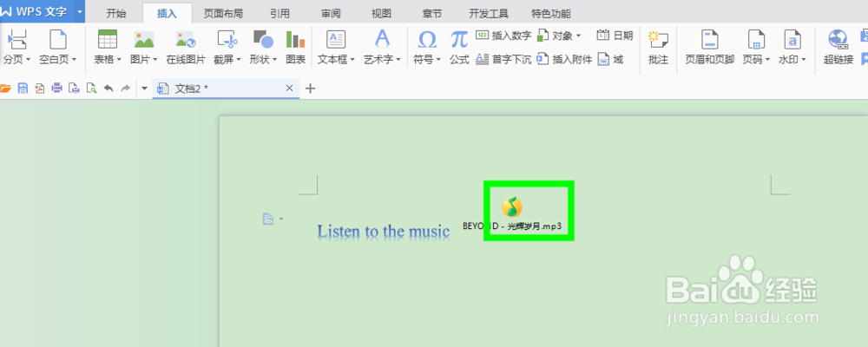
Task: Open the 开发工具 tab
Action: (489, 14)
